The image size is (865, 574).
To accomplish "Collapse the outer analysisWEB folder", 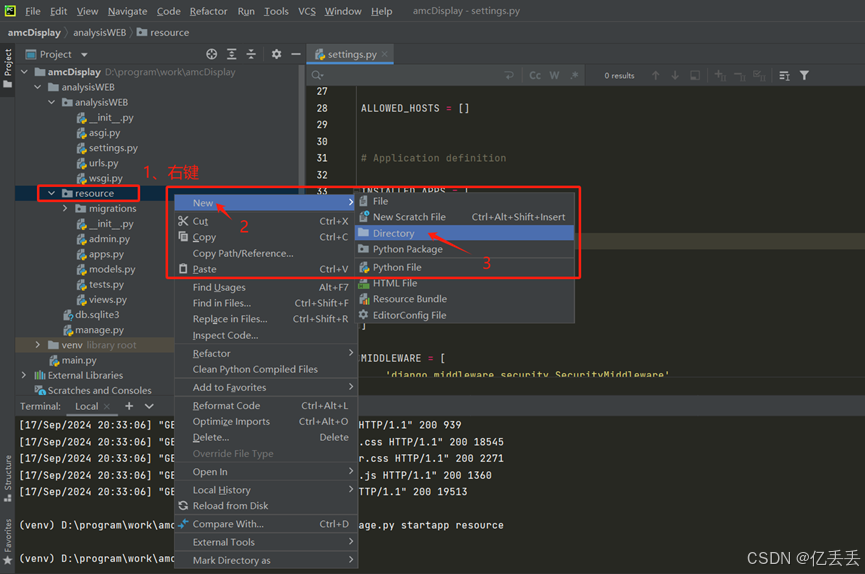I will click(38, 87).
